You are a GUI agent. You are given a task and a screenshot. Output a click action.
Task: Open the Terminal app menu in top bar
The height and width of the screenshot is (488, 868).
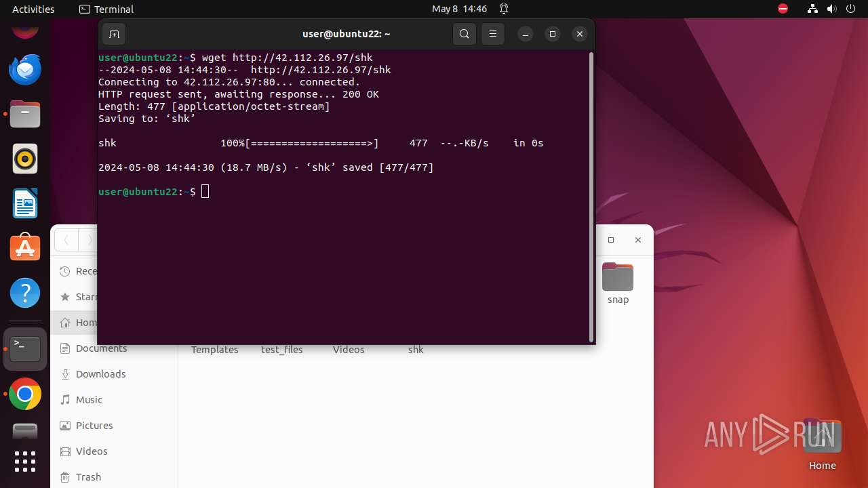tap(106, 9)
